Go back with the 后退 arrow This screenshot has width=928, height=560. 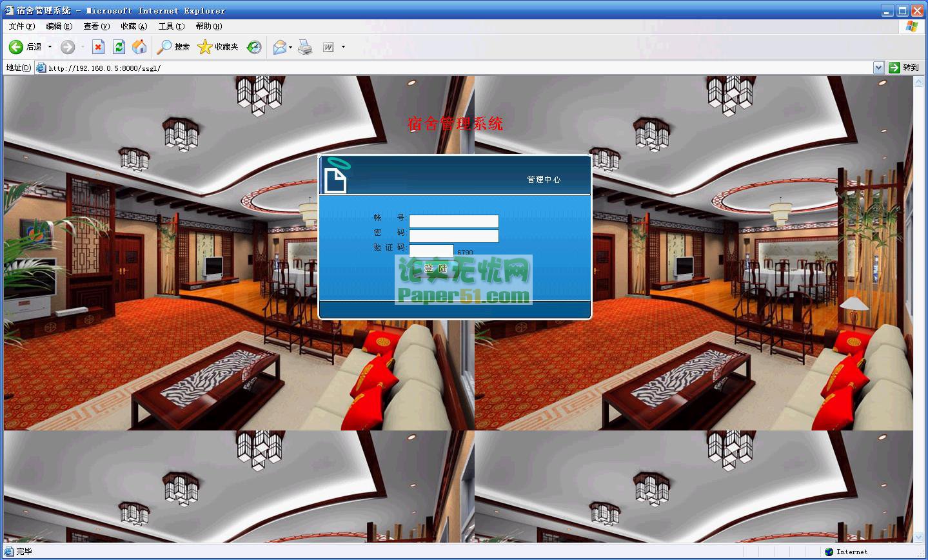click(x=25, y=47)
